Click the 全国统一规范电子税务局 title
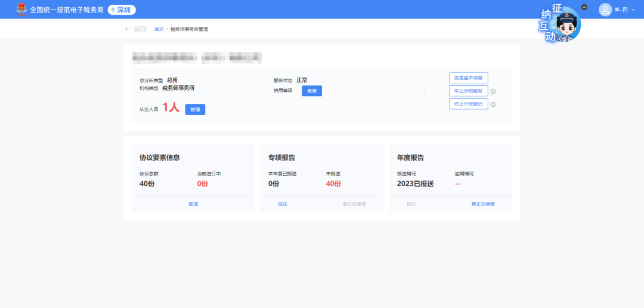This screenshot has height=308, width=644. [x=67, y=10]
